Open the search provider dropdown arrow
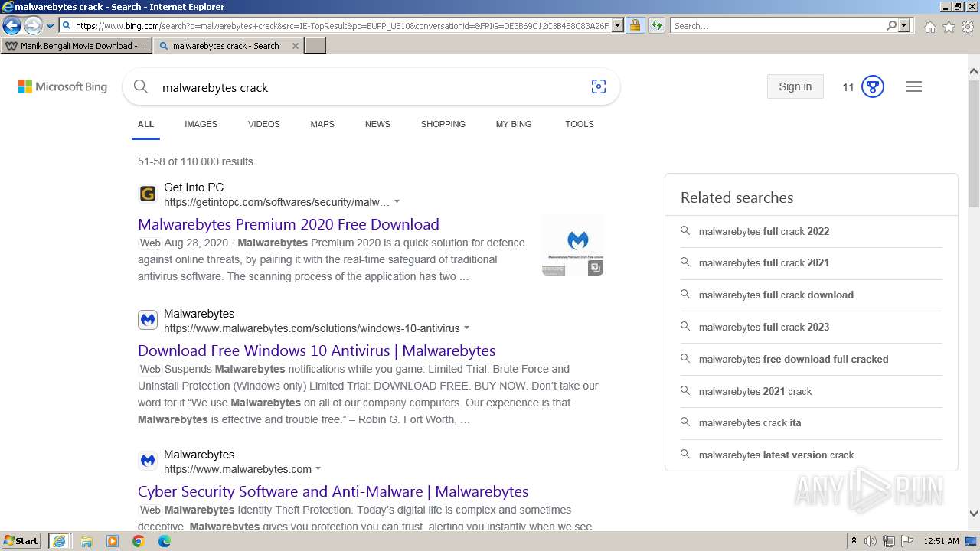Screen dimensions: 980x551 pos(904,26)
